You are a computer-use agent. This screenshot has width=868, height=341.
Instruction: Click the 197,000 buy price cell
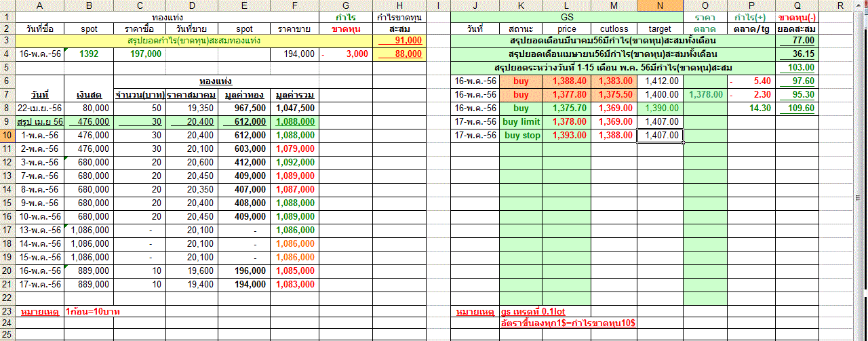pyautogui.click(x=140, y=54)
